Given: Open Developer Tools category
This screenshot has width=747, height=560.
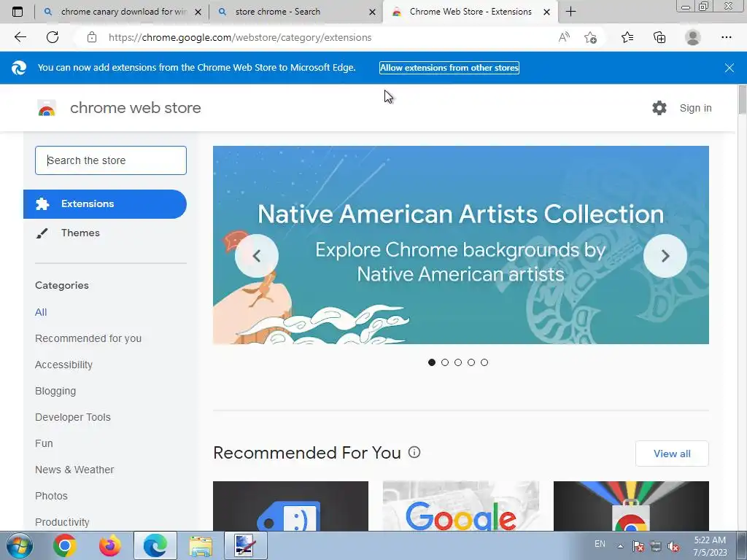Looking at the screenshot, I should pos(72,417).
